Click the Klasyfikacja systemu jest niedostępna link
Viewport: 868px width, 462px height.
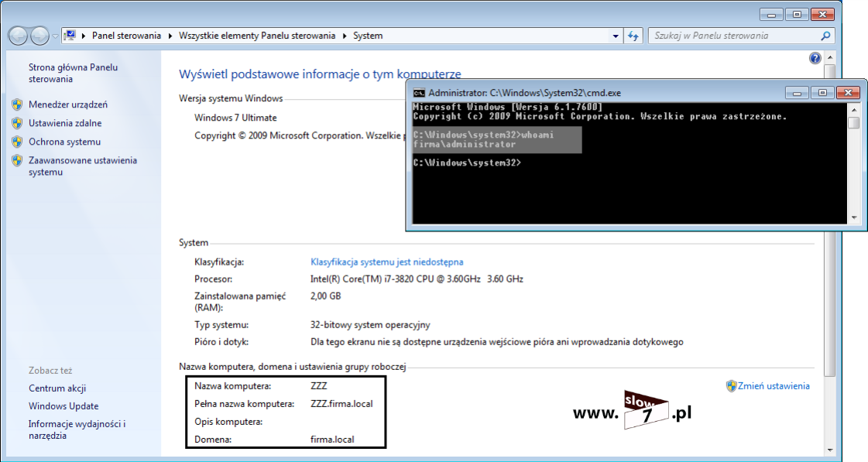click(x=386, y=262)
